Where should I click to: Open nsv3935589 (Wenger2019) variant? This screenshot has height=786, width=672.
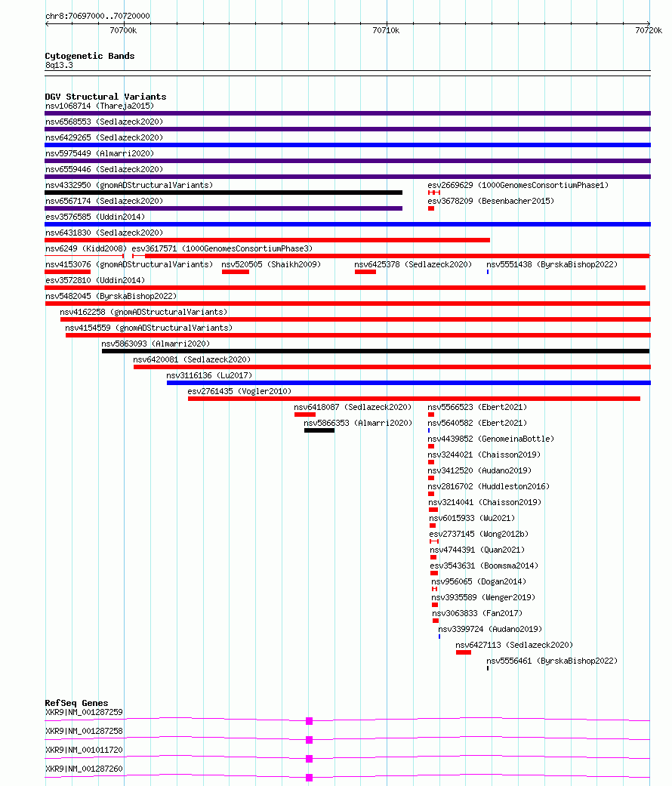[x=483, y=597]
